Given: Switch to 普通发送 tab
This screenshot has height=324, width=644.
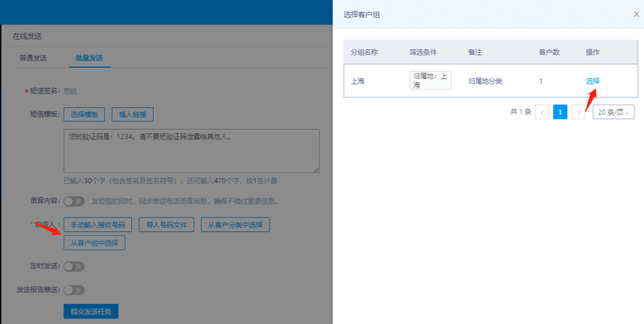Looking at the screenshot, I should (x=33, y=58).
